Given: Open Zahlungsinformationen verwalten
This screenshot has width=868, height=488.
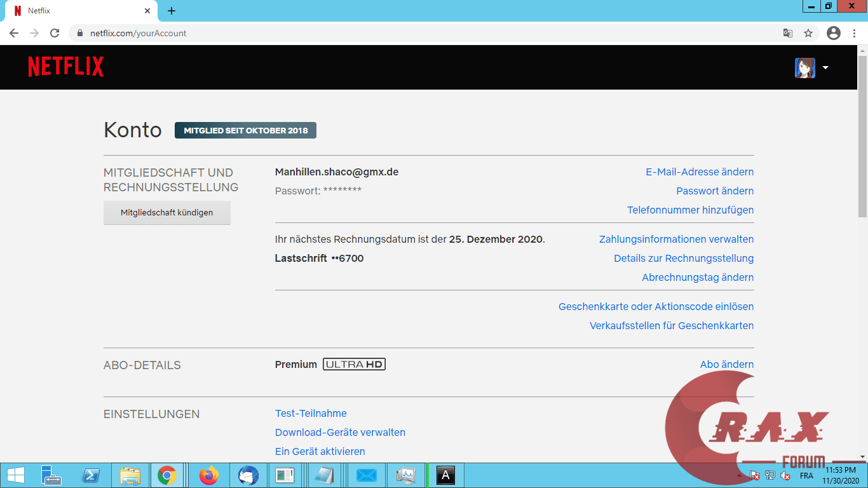Looking at the screenshot, I should [677, 239].
